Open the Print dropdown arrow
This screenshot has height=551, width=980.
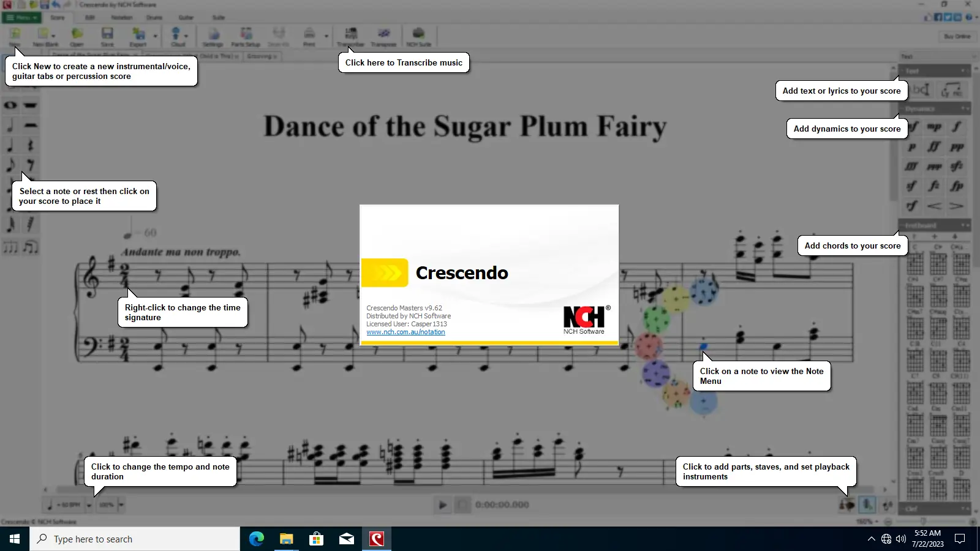pyautogui.click(x=326, y=36)
